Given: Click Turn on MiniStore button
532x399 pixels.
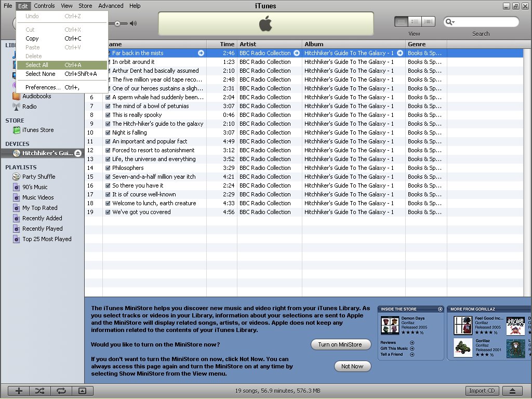Looking at the screenshot, I should (340, 344).
